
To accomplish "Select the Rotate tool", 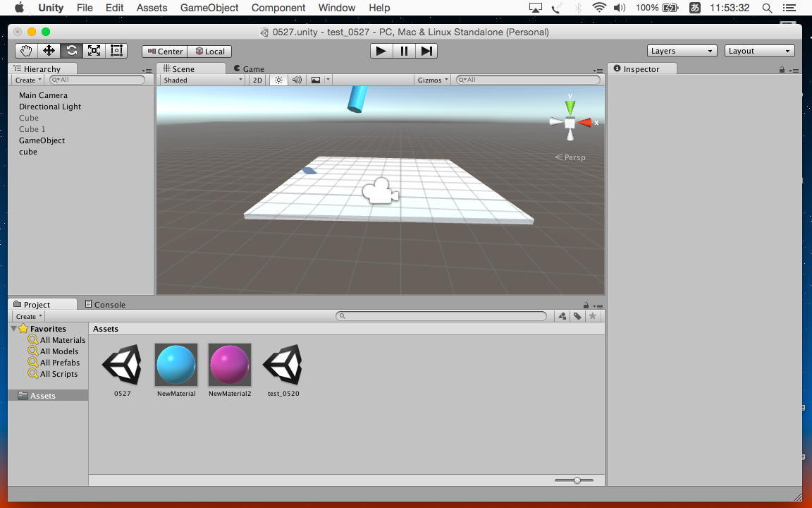I will tap(71, 51).
